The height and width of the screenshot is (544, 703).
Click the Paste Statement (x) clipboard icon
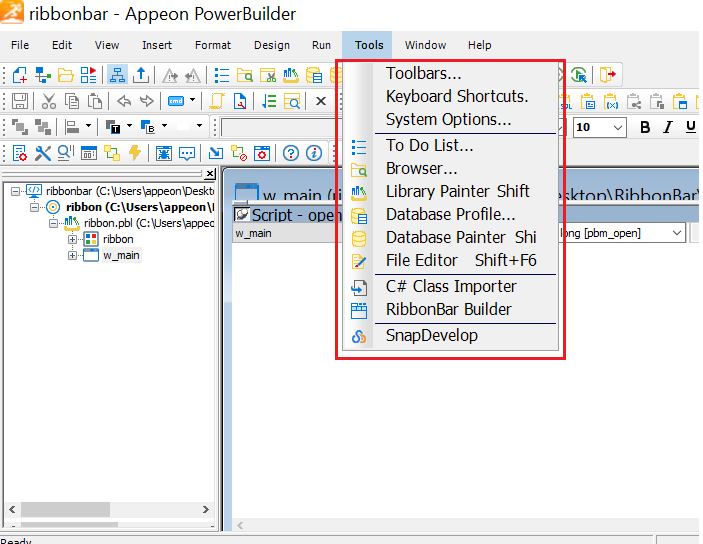point(611,102)
